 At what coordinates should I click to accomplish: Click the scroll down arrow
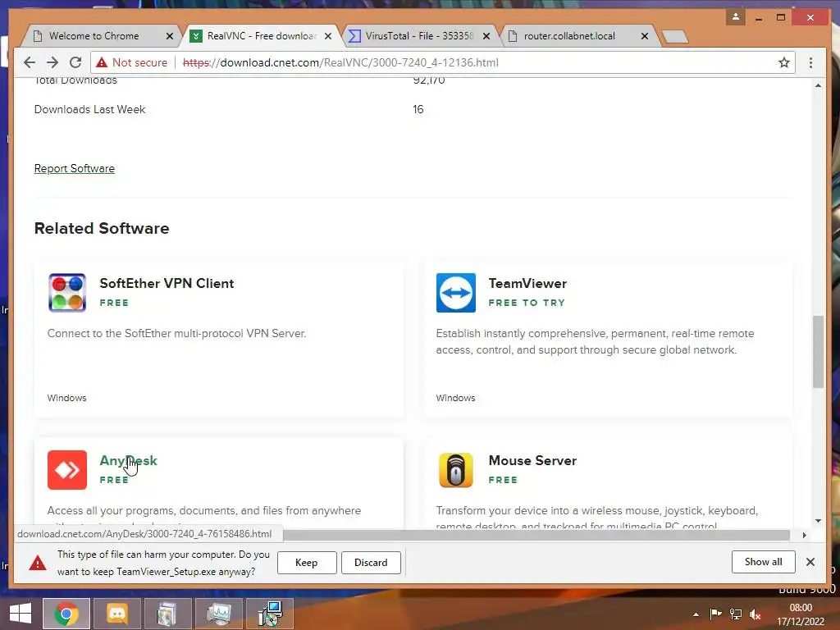click(818, 521)
